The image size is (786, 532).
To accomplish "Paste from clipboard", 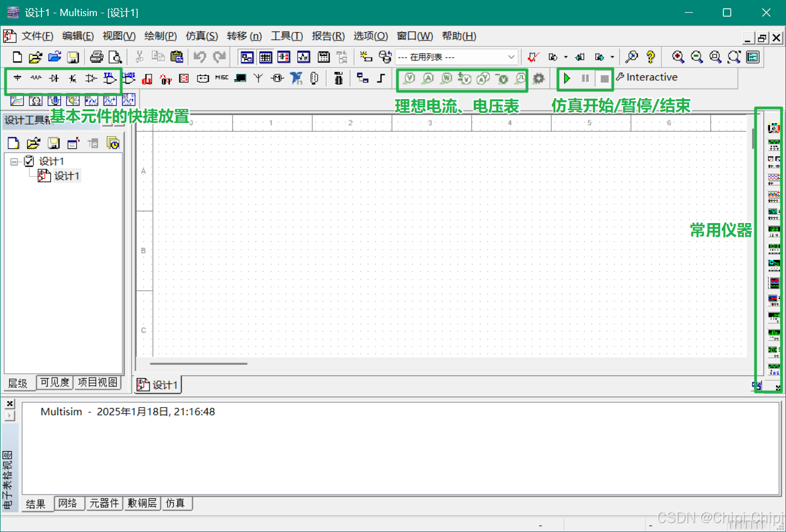I will pyautogui.click(x=177, y=57).
